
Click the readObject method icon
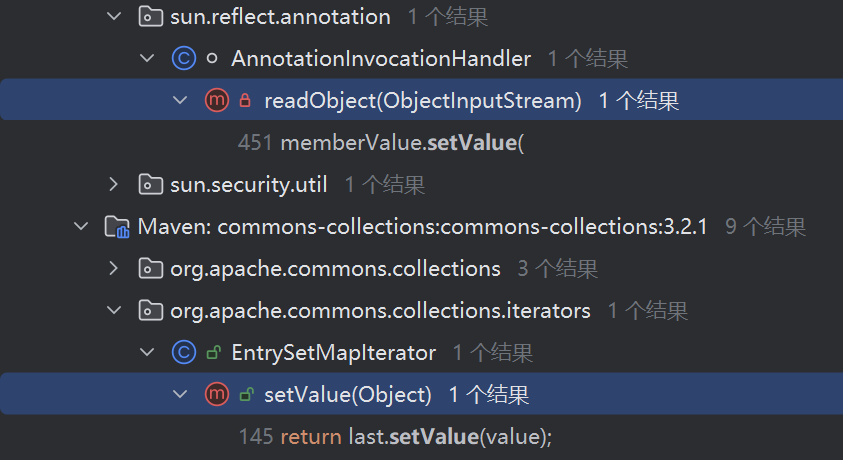coord(217,100)
